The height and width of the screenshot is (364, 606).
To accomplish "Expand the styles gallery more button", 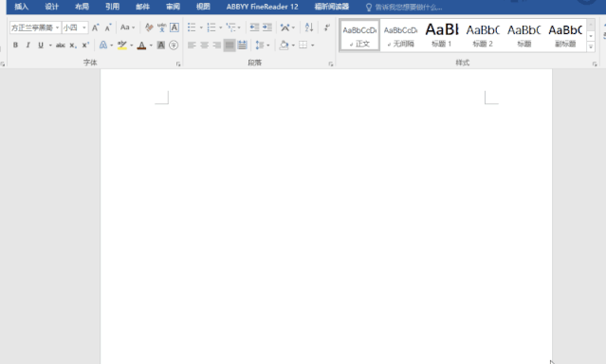I will (591, 46).
